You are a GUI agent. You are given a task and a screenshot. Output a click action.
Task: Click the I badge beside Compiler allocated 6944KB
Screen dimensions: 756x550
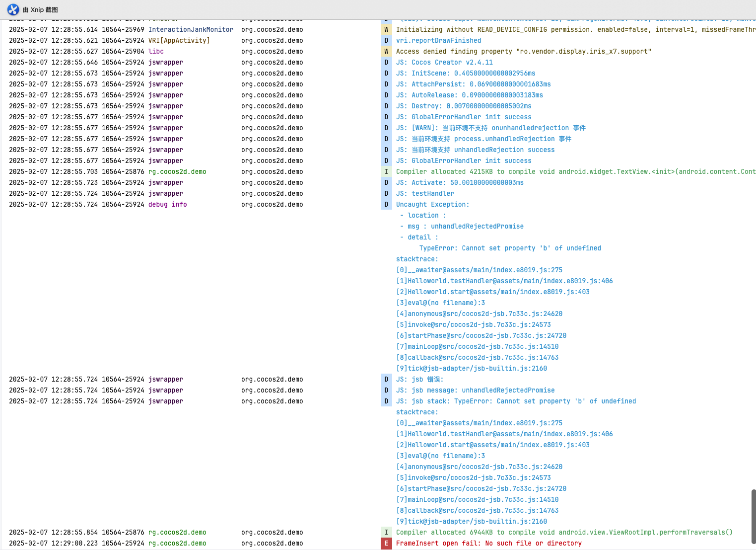coord(386,533)
